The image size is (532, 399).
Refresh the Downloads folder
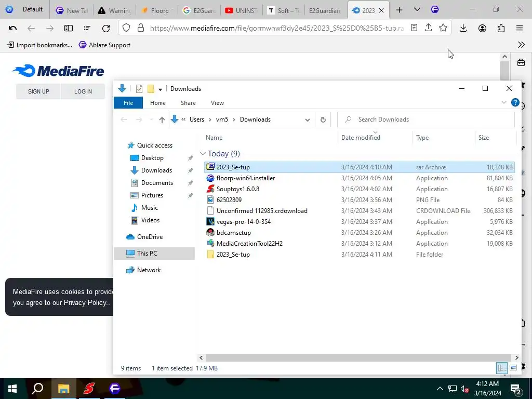pos(323,119)
